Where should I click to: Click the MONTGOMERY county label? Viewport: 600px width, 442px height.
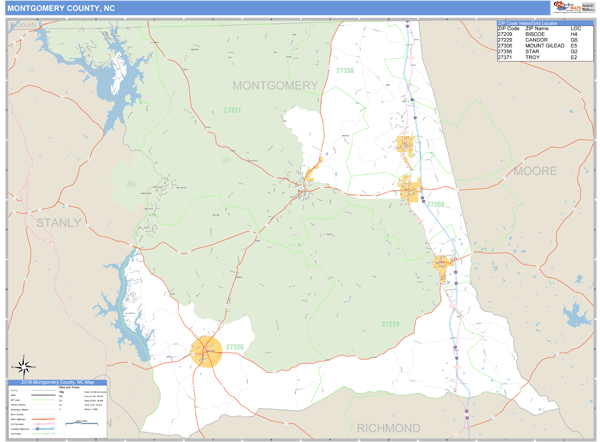point(275,86)
